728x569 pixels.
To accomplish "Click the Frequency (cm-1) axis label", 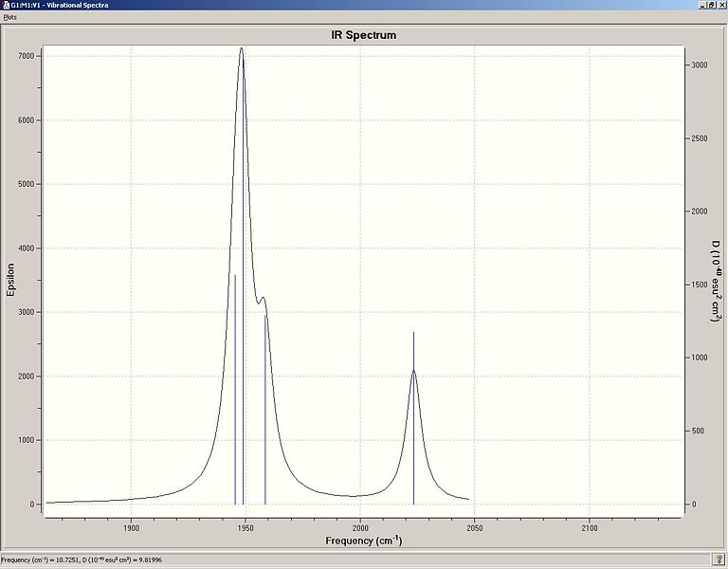I will coord(364,541).
